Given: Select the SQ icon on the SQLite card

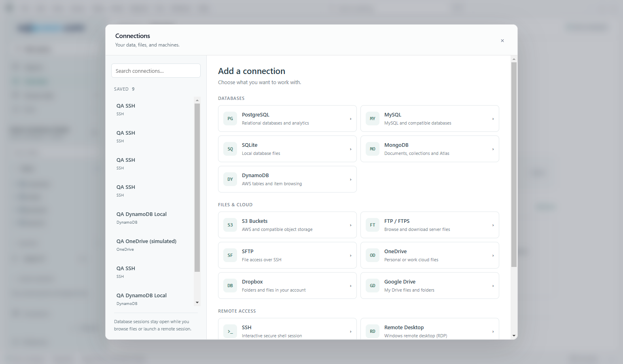Looking at the screenshot, I should 230,149.
